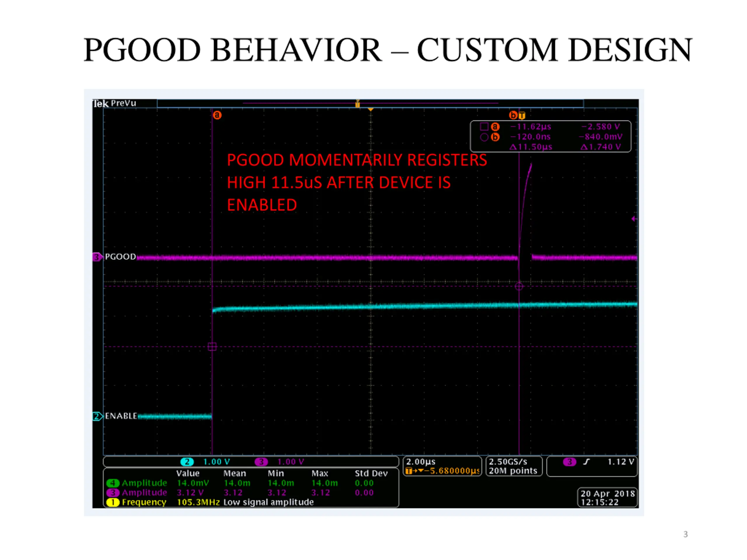The image size is (747, 560).
Task: Click the magenta channel 3 scale badge
Action: (261, 462)
